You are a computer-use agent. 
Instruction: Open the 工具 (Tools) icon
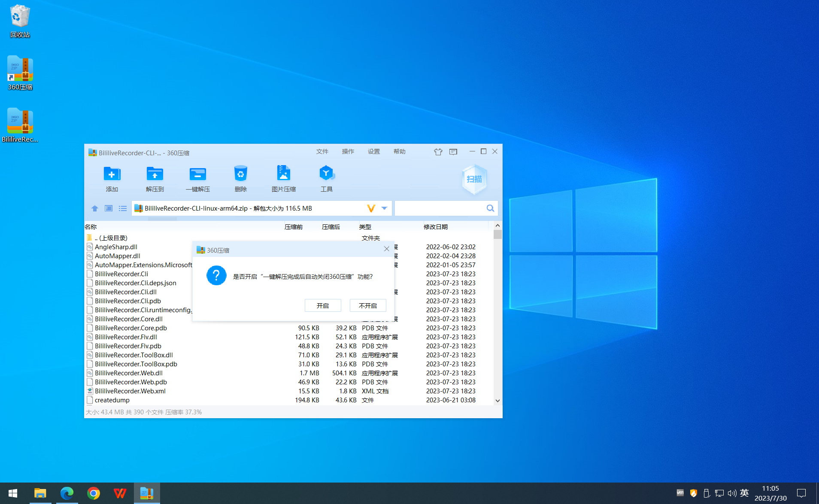327,178
